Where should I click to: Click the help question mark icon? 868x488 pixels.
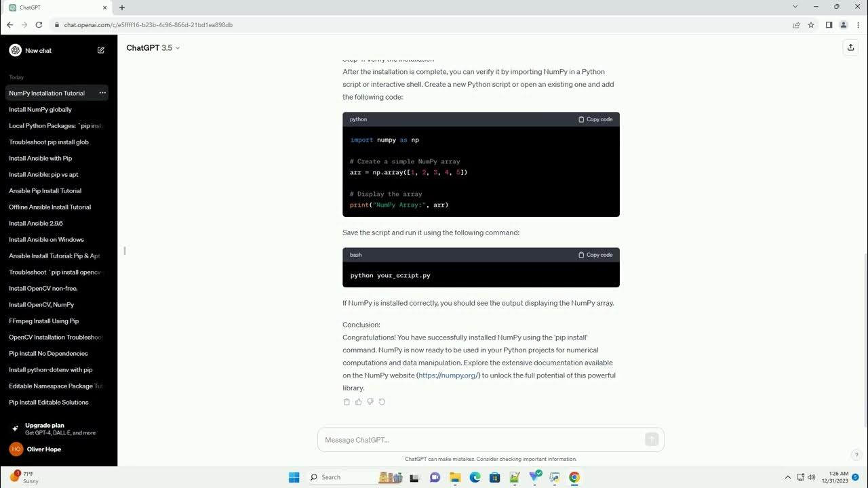[856, 455]
